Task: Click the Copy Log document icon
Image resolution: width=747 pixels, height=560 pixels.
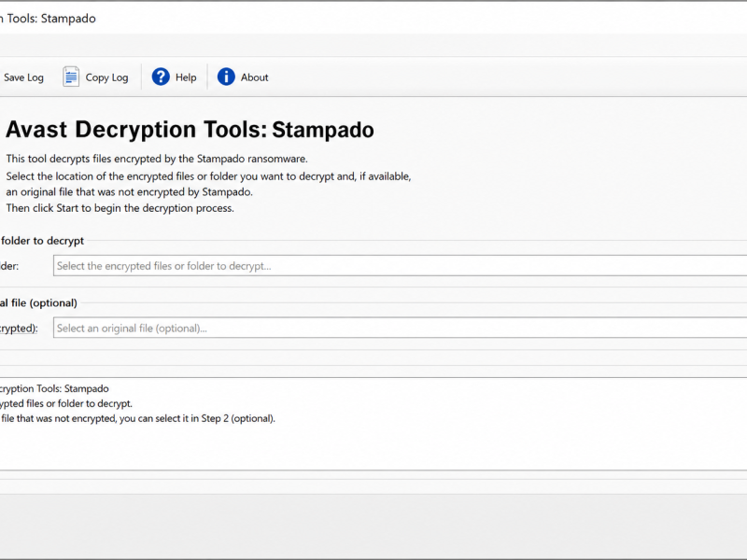Action: (71, 77)
